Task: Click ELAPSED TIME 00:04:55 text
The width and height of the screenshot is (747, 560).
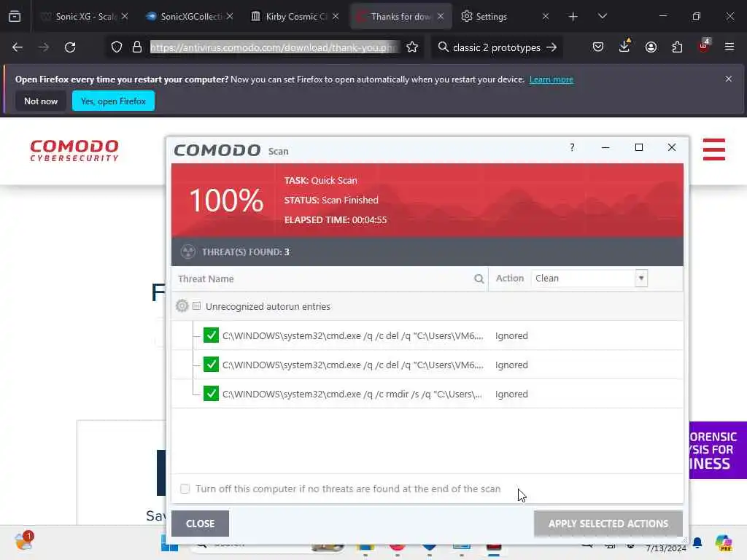Action: click(336, 220)
